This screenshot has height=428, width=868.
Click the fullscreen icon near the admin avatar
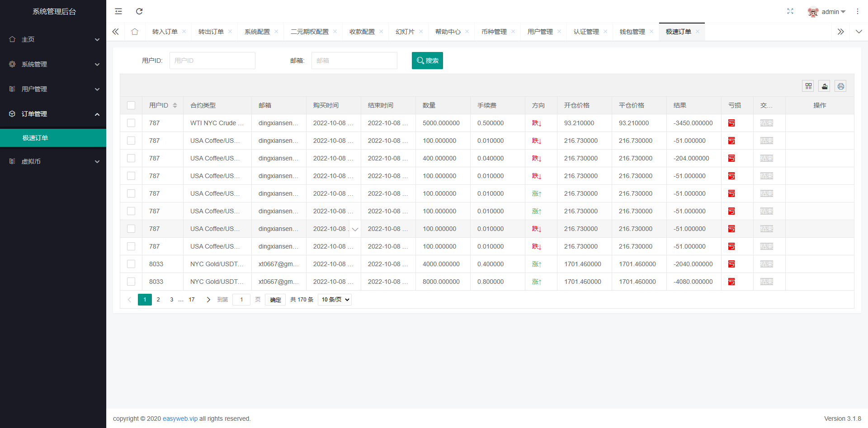[x=790, y=11]
